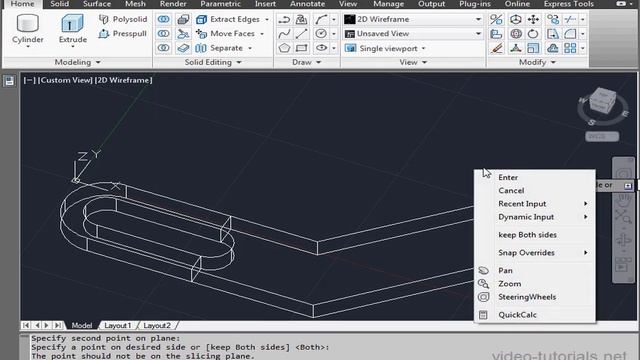Viewport: 640px width, 360px height.
Task: Click the Union icon in Solid Editing
Action: tap(164, 19)
